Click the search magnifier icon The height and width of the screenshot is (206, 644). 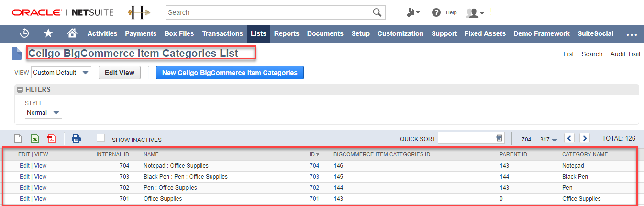378,12
